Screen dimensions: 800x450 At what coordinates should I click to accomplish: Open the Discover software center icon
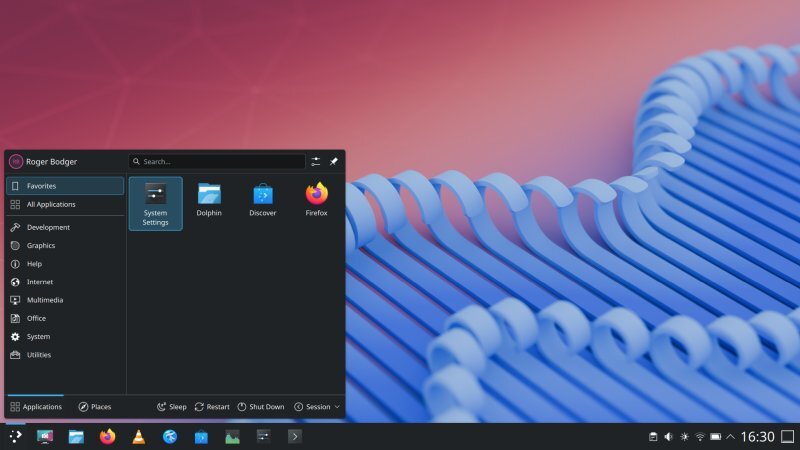263,199
